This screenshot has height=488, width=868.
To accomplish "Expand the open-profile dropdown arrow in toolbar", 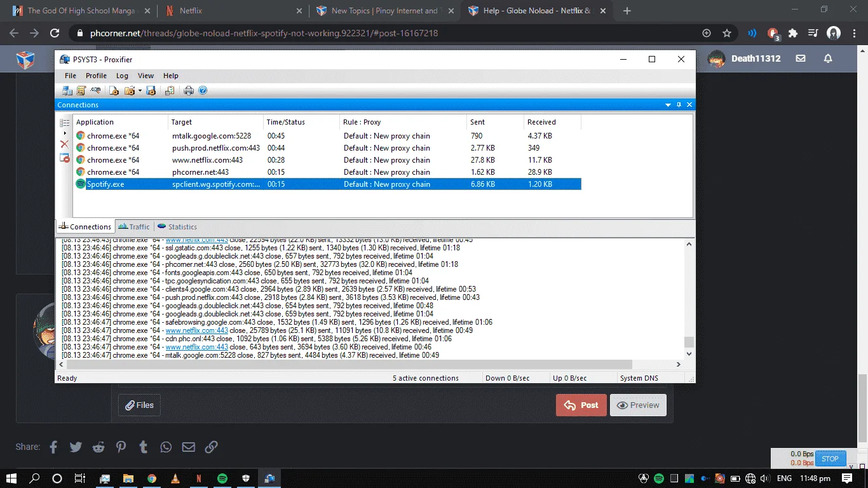I will point(140,91).
